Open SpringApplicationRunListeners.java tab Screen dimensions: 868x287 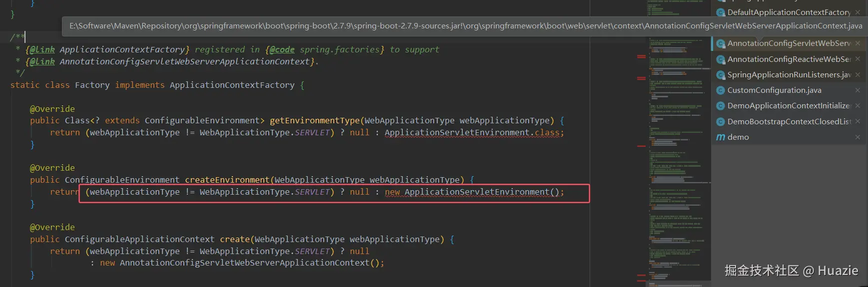(789, 75)
